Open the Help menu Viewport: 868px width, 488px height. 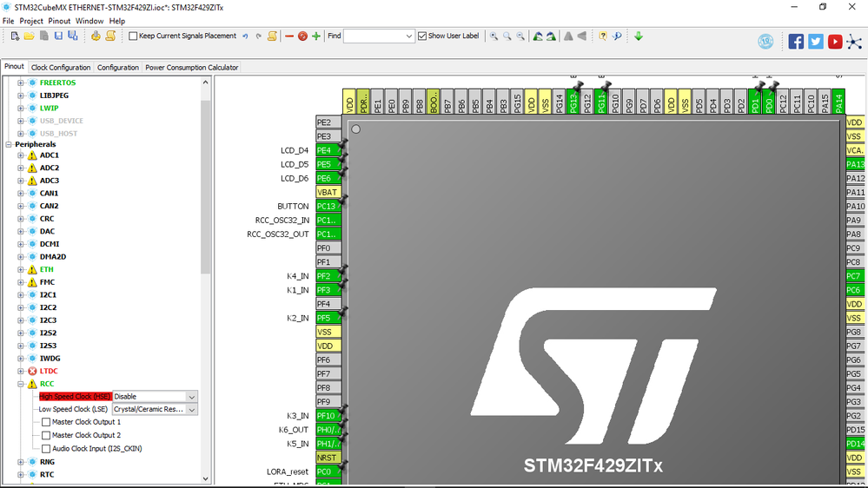[116, 21]
